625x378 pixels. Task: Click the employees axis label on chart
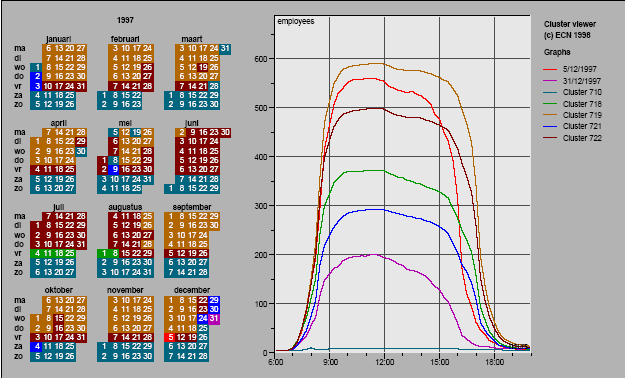click(x=296, y=22)
